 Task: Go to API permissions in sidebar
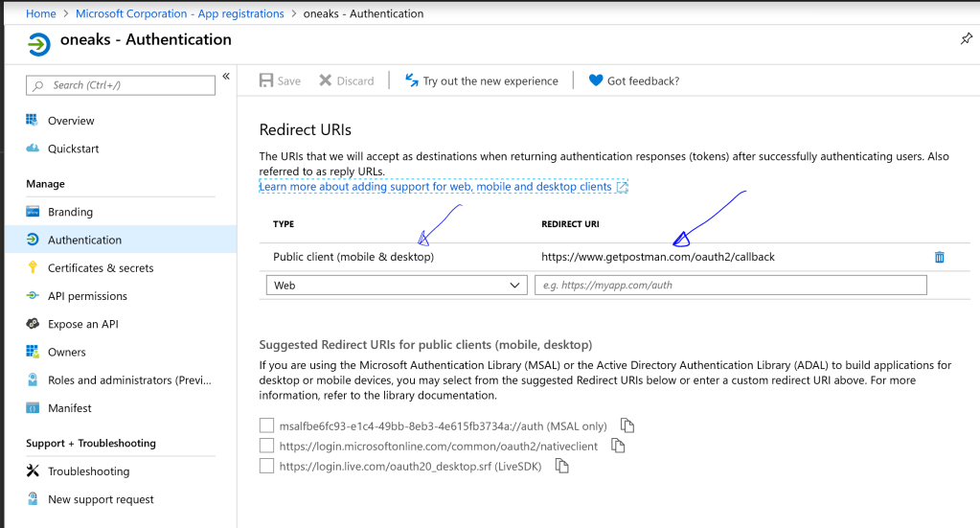pos(87,296)
